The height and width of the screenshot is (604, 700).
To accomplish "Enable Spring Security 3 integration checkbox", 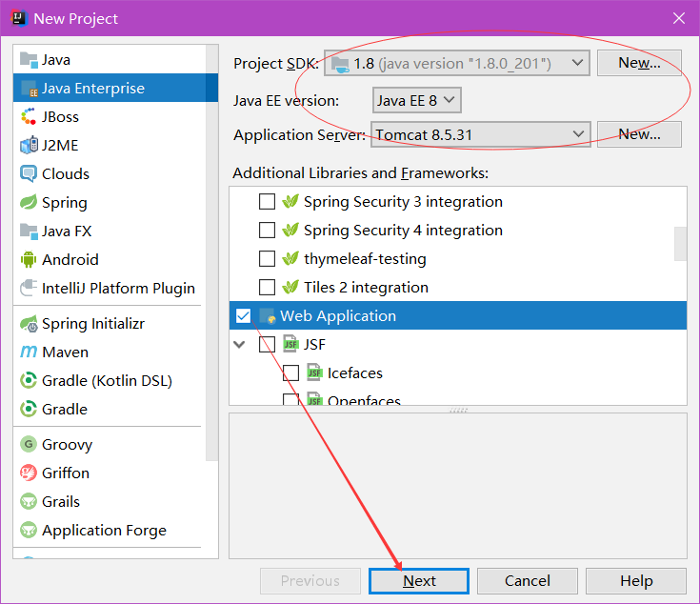I will pyautogui.click(x=267, y=202).
